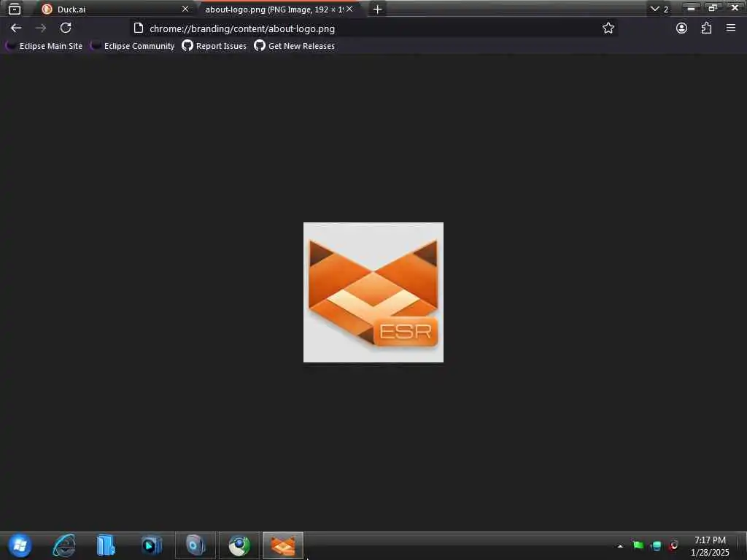
Task: Open the Windows Start menu orb
Action: coord(20,545)
